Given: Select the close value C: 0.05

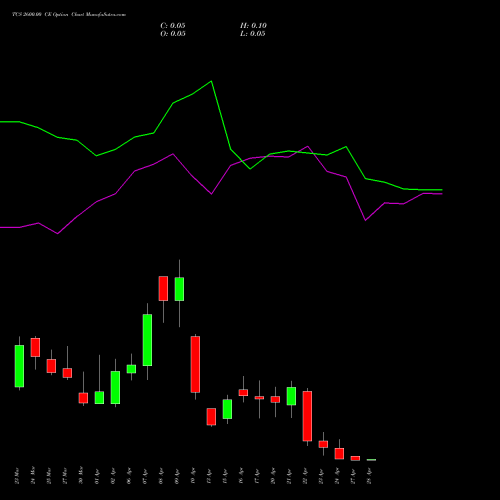Looking at the screenshot, I should 173,26.
